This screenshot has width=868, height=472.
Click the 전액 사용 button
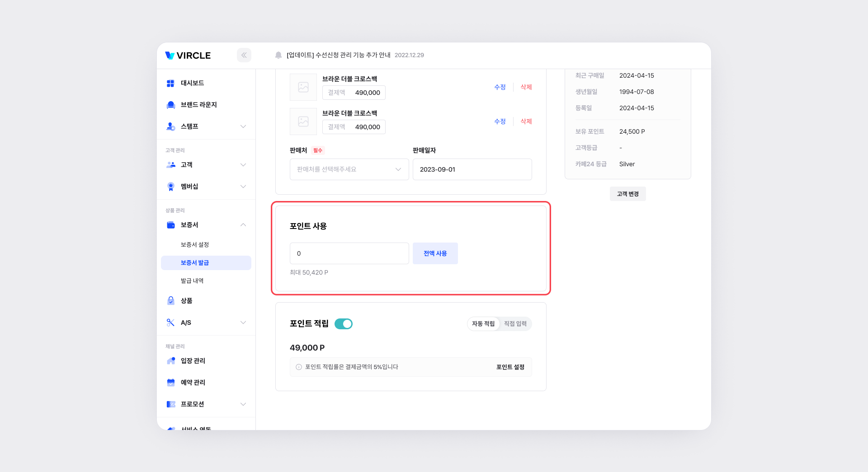(435, 253)
